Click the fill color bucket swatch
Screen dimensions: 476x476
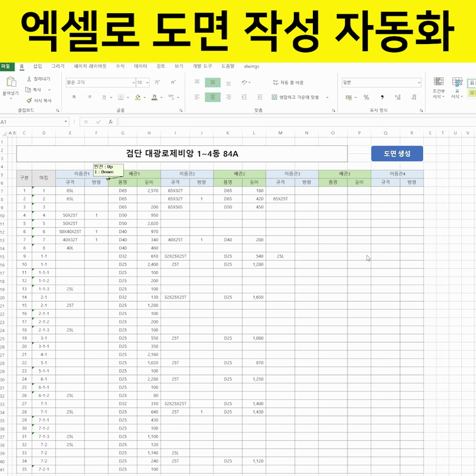tap(137, 97)
